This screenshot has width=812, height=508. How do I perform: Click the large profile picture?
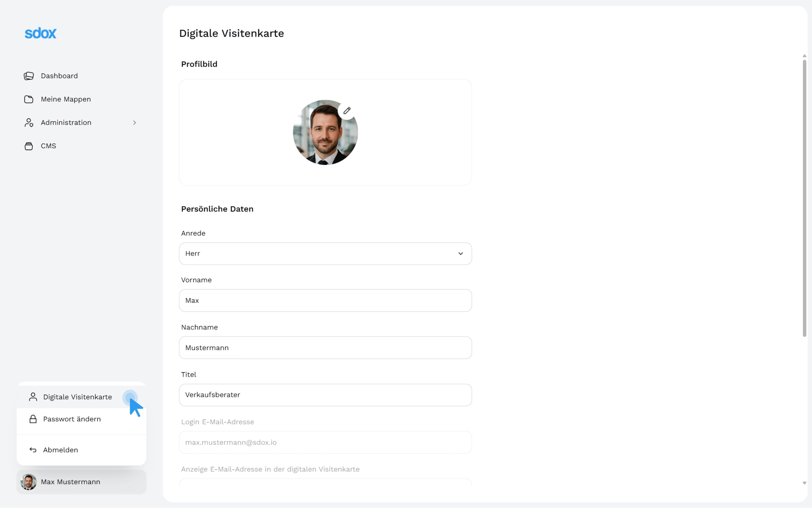tap(325, 132)
